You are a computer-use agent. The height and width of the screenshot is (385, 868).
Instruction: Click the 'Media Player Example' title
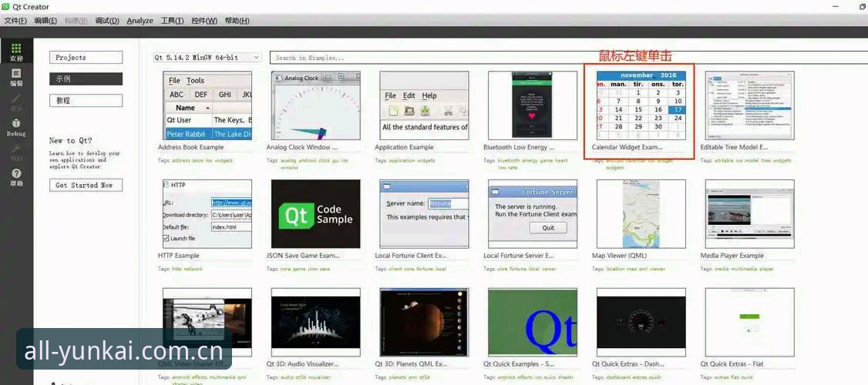tap(732, 256)
